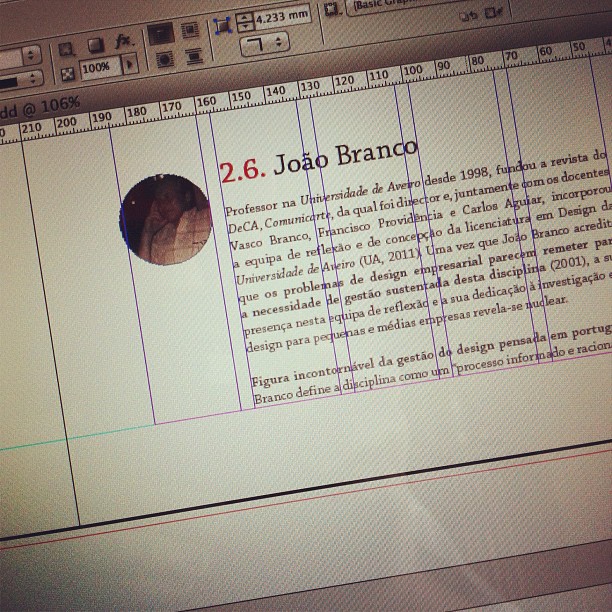Click the 4.233 mm corner size field

[x=282, y=16]
